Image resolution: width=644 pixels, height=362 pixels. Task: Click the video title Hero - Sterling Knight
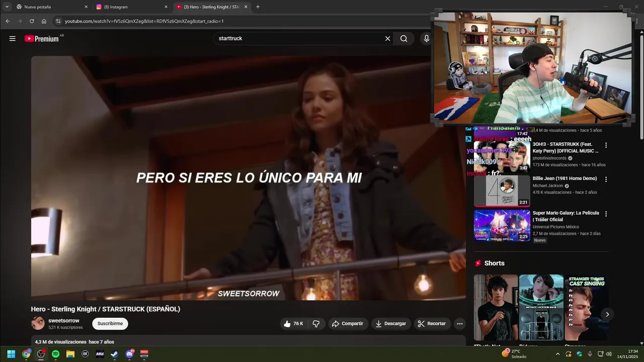point(106,309)
